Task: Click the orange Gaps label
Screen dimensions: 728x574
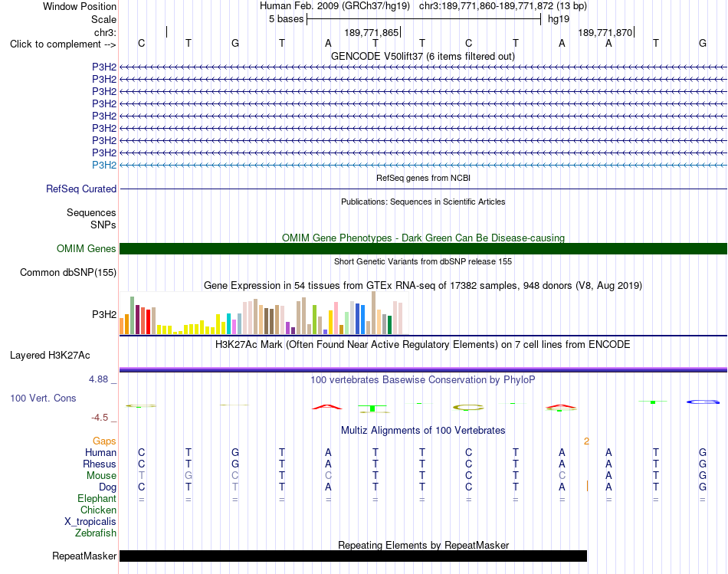Action: [104, 441]
